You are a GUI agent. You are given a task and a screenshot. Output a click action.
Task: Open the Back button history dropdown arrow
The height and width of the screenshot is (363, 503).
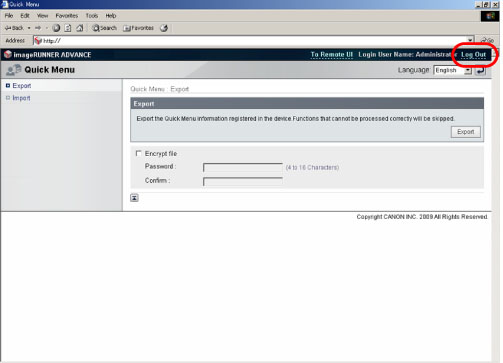click(x=29, y=28)
